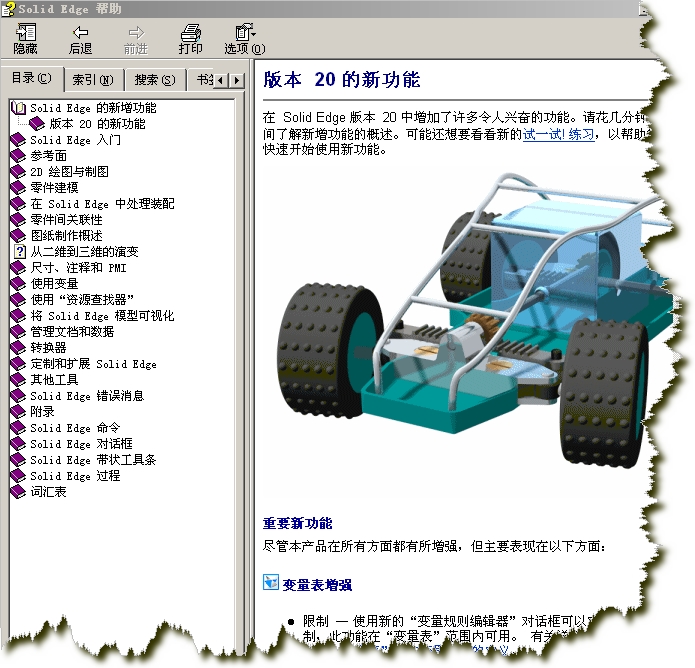Viewport: 695px width, 668px height.
Task: Click book icon beside '使用变量'
Action: coord(18,284)
